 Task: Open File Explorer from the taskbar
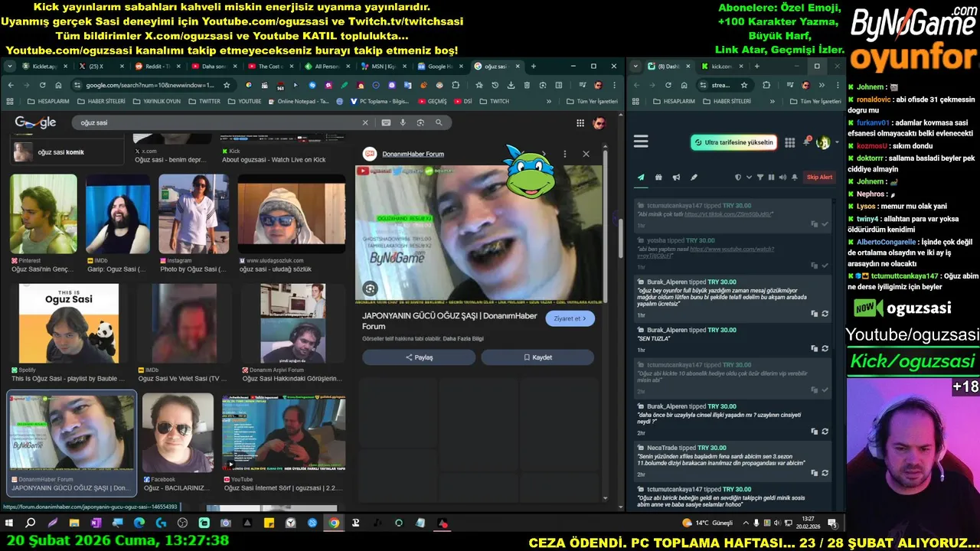[x=74, y=523]
